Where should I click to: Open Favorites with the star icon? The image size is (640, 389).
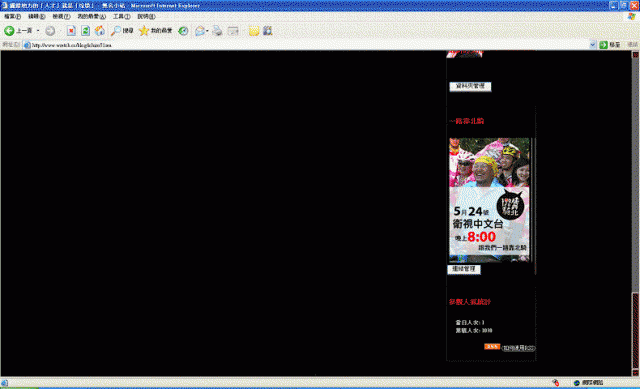click(156, 31)
